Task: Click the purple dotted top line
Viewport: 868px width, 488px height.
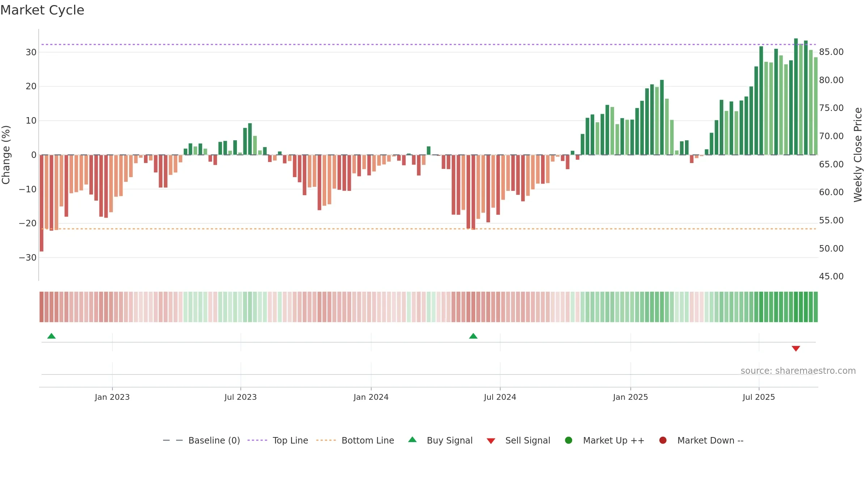Action: tap(429, 44)
